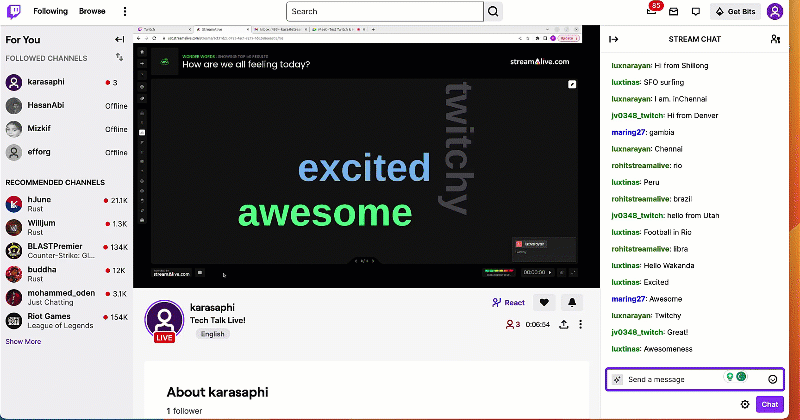This screenshot has width=800, height=420.
Task: Open whispers speech bubble icon
Action: [x=696, y=11]
